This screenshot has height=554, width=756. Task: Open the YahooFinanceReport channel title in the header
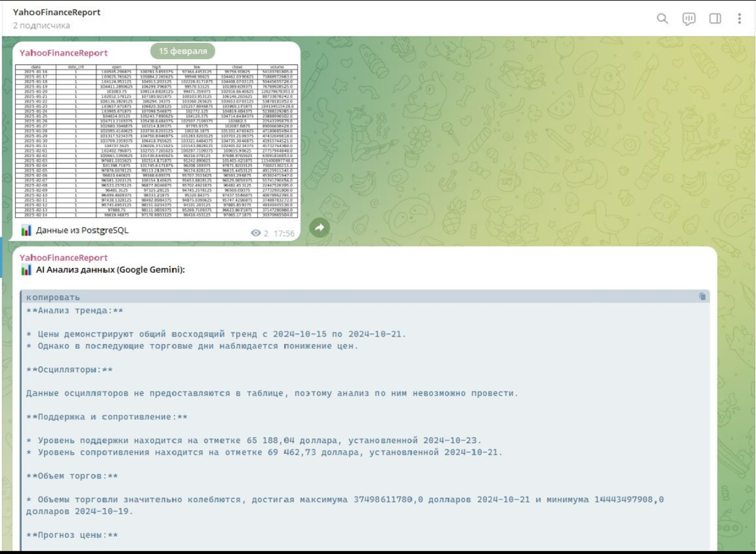(57, 13)
